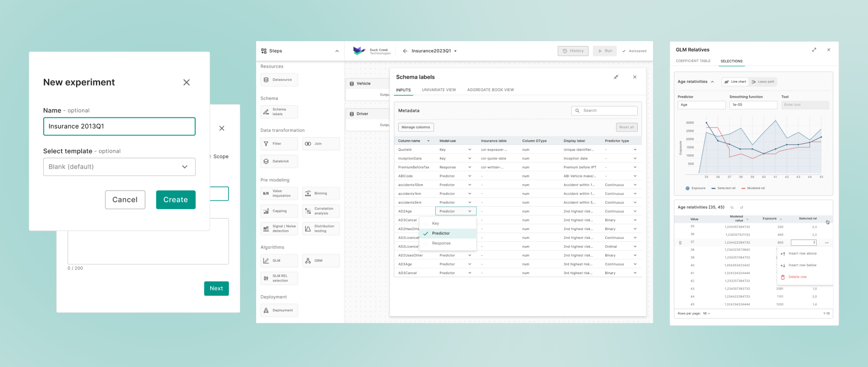The image size is (868, 367).
Task: Add the Deployment step
Action: (279, 310)
